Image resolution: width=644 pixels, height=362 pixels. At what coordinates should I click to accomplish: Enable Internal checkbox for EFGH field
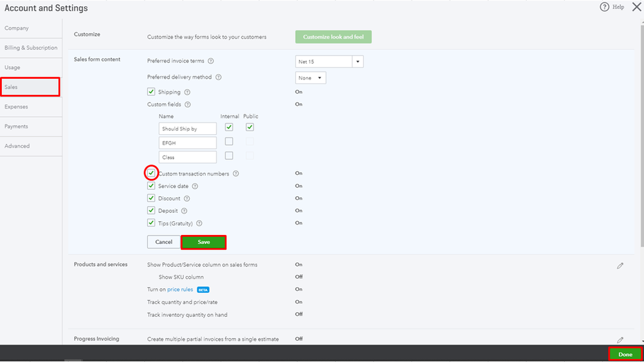229,141
